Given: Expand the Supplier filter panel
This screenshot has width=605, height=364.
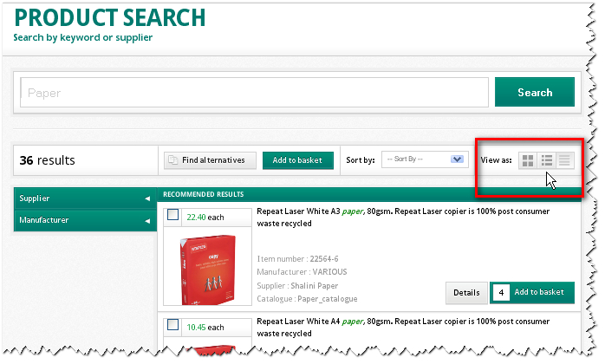Looking at the screenshot, I should pos(83,198).
